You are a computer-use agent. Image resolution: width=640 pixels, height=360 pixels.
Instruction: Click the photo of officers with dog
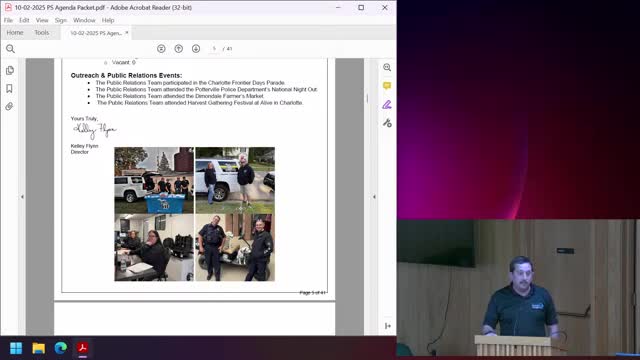[x=235, y=248]
